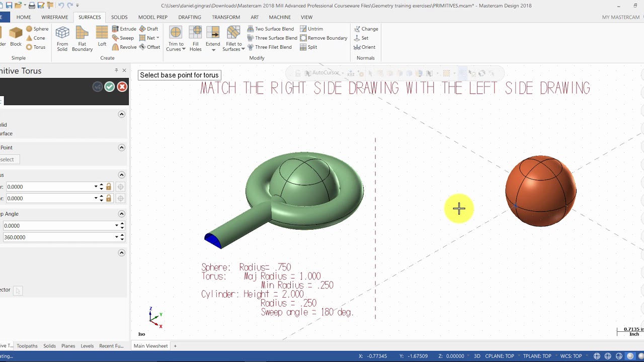Click the Reselect base point button

point(9,159)
